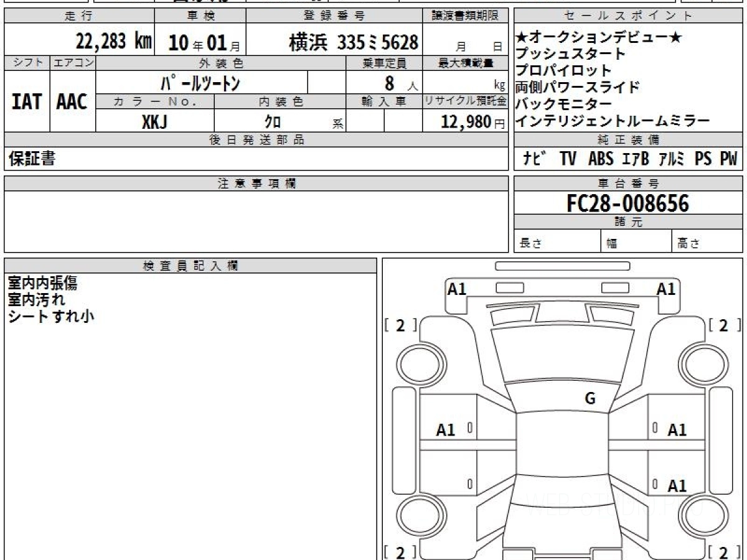Screen dimensions: 747x560
Task: Select the ABS equipment label
Action: (x=600, y=159)
